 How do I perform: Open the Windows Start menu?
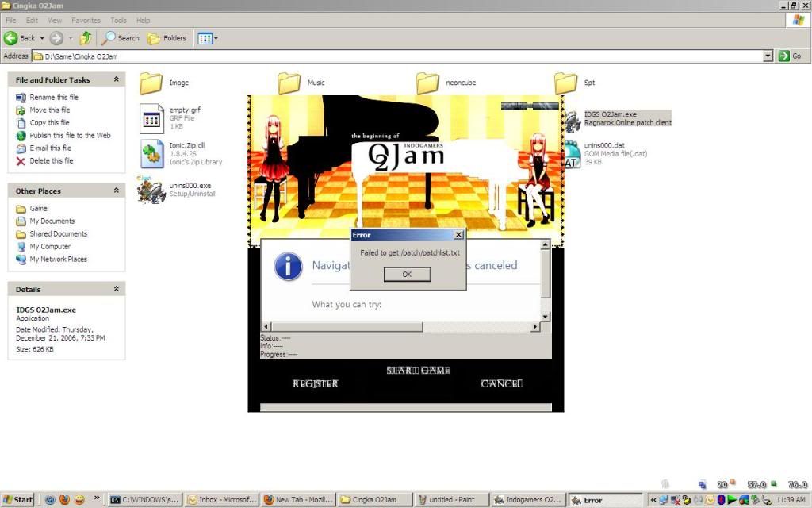(17, 500)
